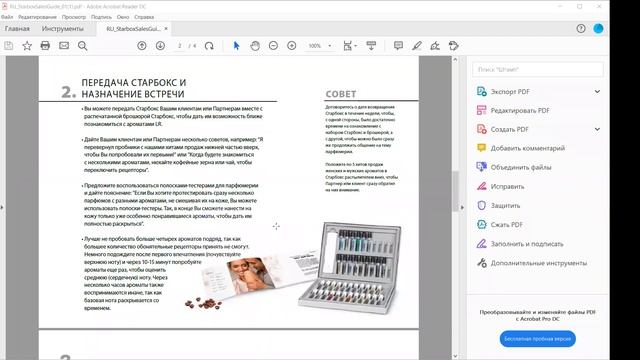Click the СОВЕТ heading on the page
Image resolution: width=640 pixels, height=360 pixels.
[x=341, y=94]
